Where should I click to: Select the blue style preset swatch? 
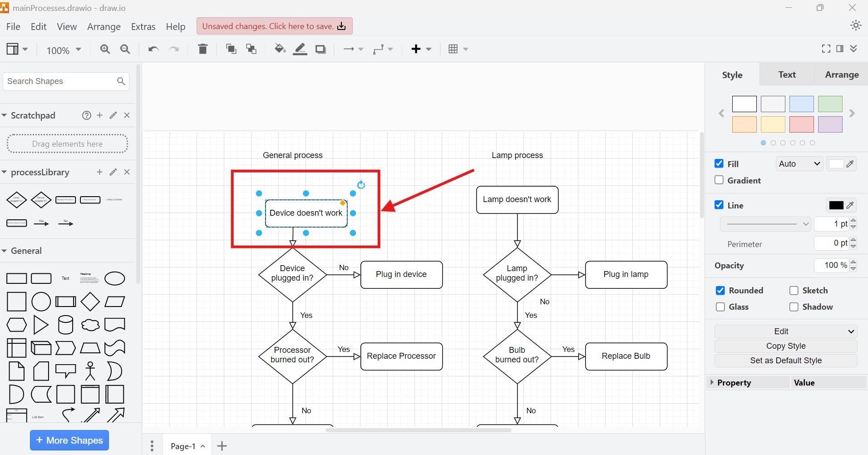[802, 104]
